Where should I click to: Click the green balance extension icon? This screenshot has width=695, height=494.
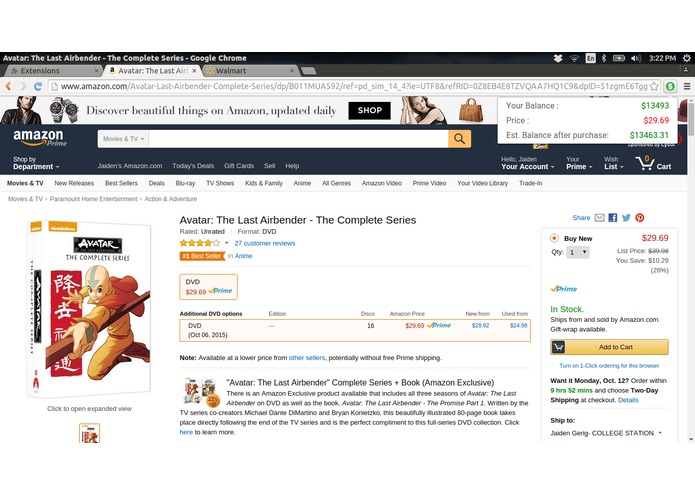click(670, 86)
